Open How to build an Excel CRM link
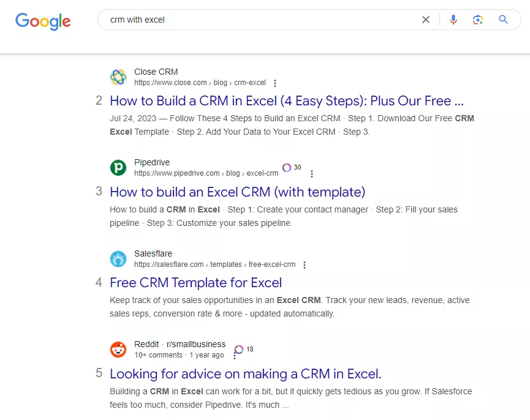530x420 pixels. pos(238,192)
